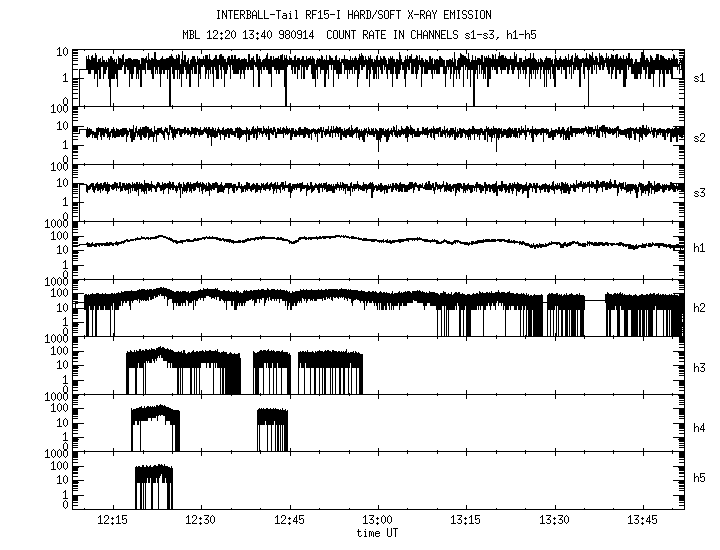
Task: Pick the h4 channel label
Action: tap(700, 424)
